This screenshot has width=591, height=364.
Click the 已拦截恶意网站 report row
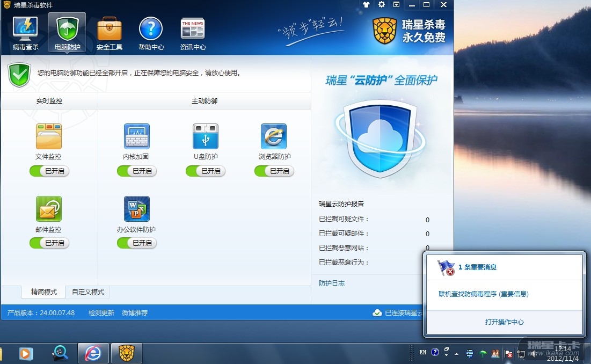(x=374, y=248)
